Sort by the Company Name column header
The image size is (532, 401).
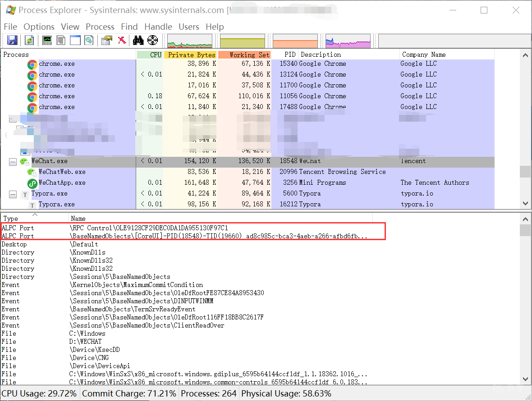point(446,55)
